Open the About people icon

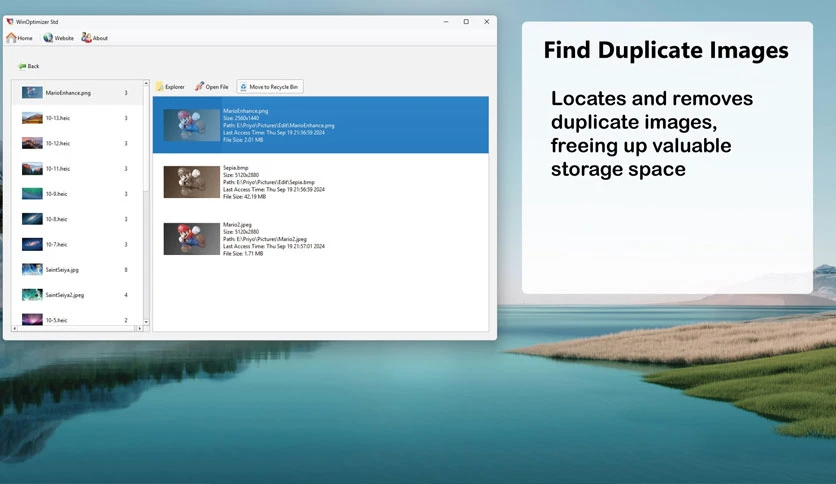[x=86, y=38]
